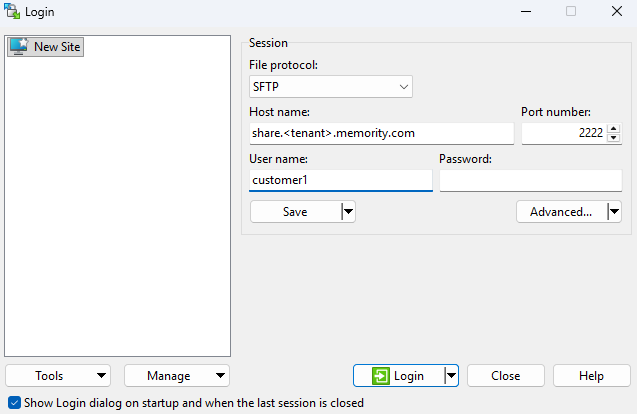
Task: Decrease port number with down arrow
Action: click(614, 137)
